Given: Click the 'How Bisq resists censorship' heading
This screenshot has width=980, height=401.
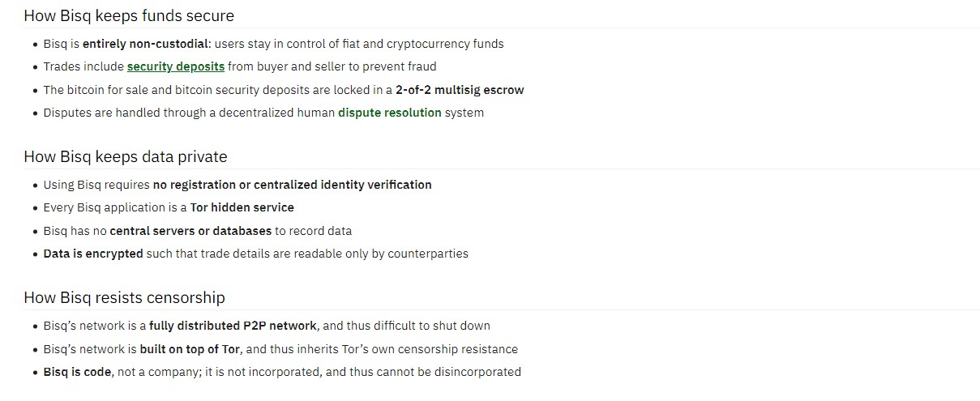Looking at the screenshot, I should (x=124, y=297).
